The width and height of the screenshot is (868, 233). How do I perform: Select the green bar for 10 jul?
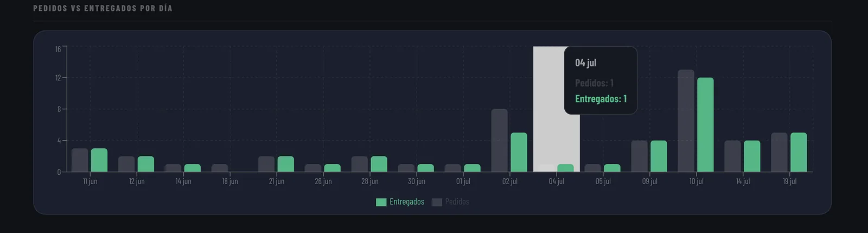point(705,125)
